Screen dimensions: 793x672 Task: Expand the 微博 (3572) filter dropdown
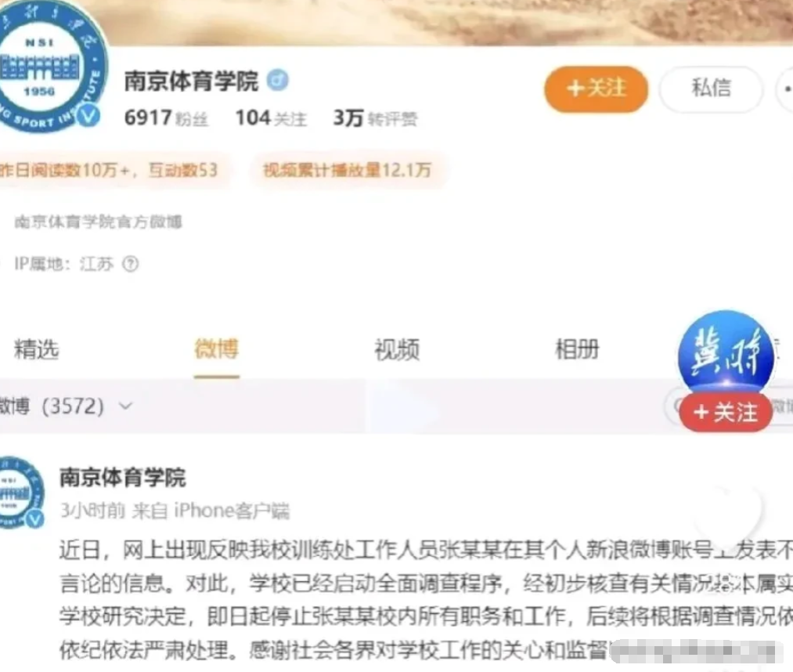tap(66, 406)
